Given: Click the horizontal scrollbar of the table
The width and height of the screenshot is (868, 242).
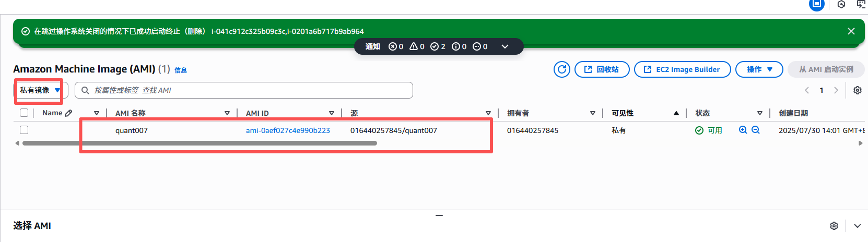Looking at the screenshot, I should tap(200, 143).
